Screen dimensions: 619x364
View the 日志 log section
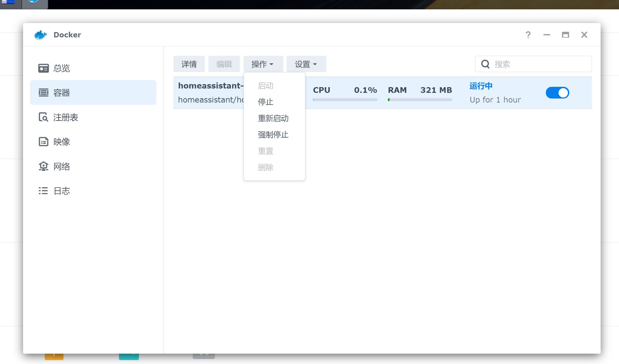[93, 191]
